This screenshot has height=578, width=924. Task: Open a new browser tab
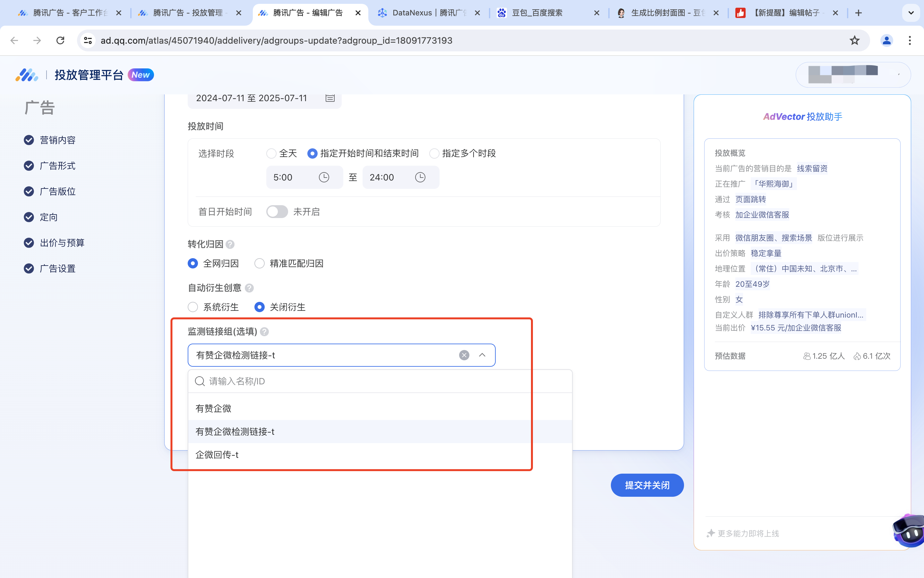858,13
